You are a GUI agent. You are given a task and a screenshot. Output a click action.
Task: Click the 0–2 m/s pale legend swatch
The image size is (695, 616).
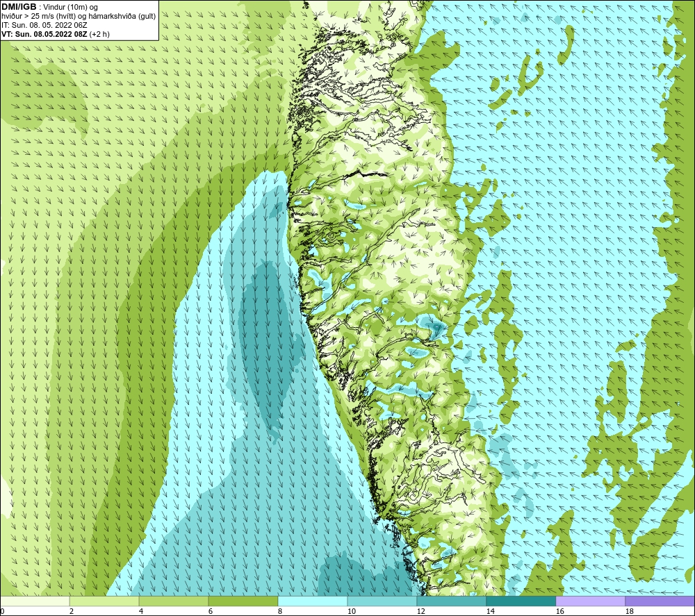tap(35, 601)
